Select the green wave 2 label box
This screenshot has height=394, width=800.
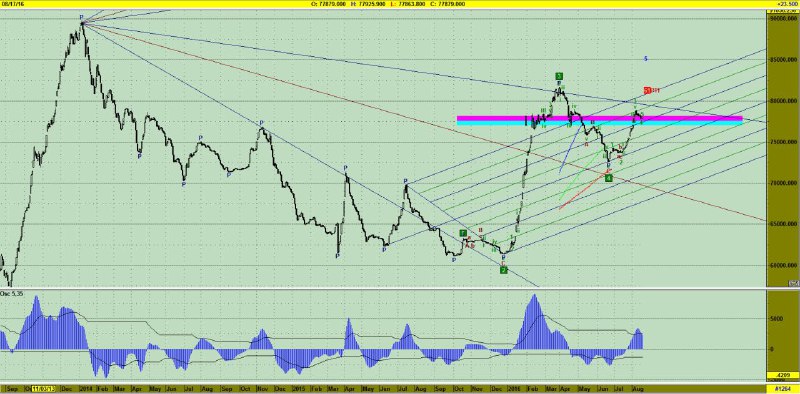[504, 269]
